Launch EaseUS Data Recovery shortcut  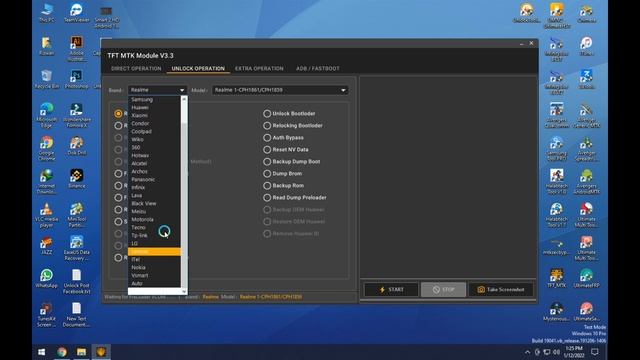[76, 248]
